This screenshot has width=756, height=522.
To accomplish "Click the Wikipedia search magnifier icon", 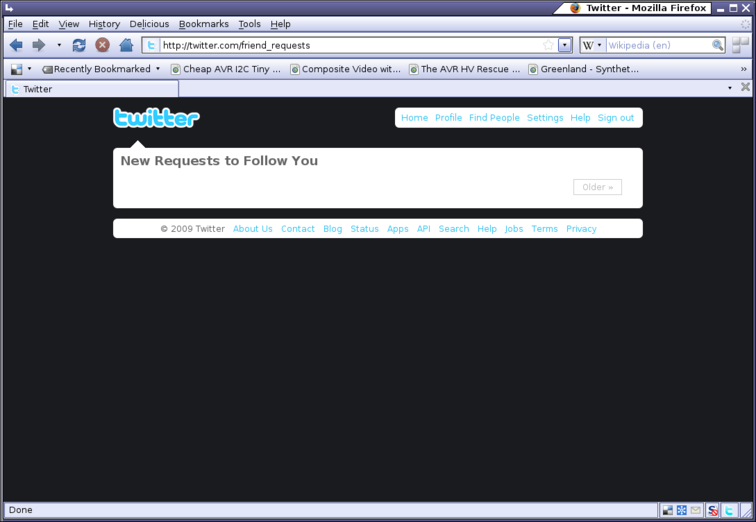I will click(717, 45).
